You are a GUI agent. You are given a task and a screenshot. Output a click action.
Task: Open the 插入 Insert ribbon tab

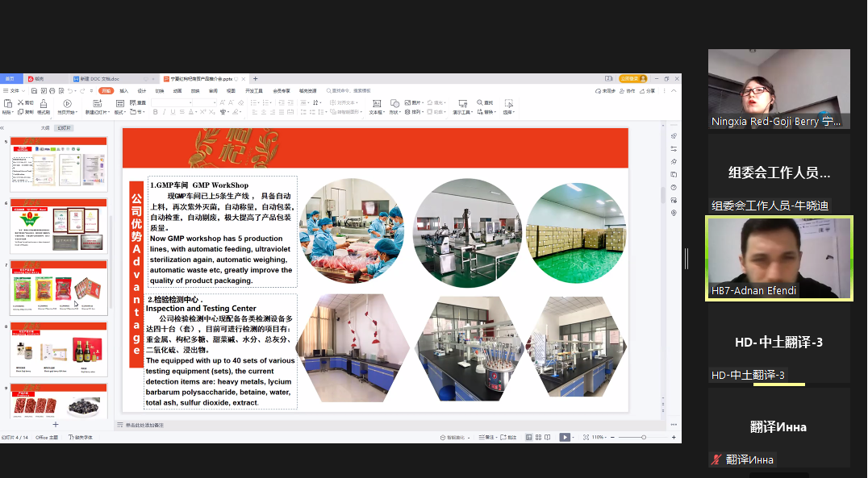coord(124,91)
